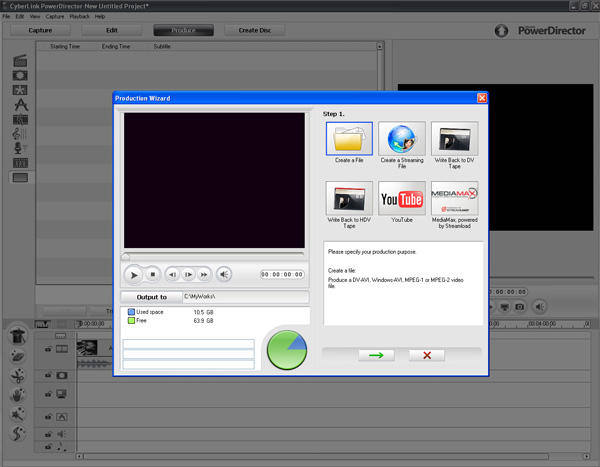Viewport: 600px width, 467px height.
Task: Open the Transitions Room icon
Action: [20, 119]
